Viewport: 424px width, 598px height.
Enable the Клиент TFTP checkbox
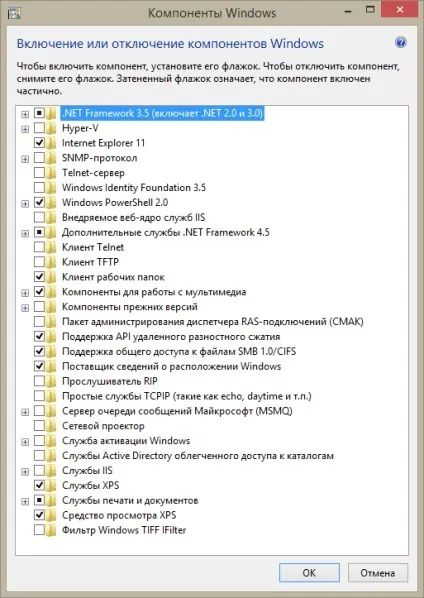(x=39, y=262)
